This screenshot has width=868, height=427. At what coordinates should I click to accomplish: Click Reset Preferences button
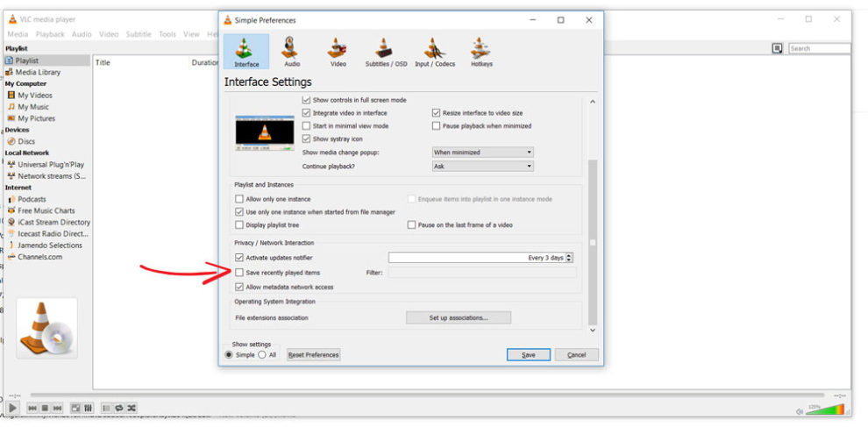pos(313,355)
